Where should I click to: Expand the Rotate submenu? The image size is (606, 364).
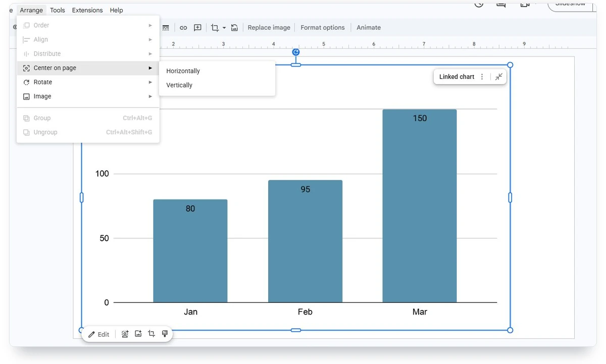click(x=88, y=82)
